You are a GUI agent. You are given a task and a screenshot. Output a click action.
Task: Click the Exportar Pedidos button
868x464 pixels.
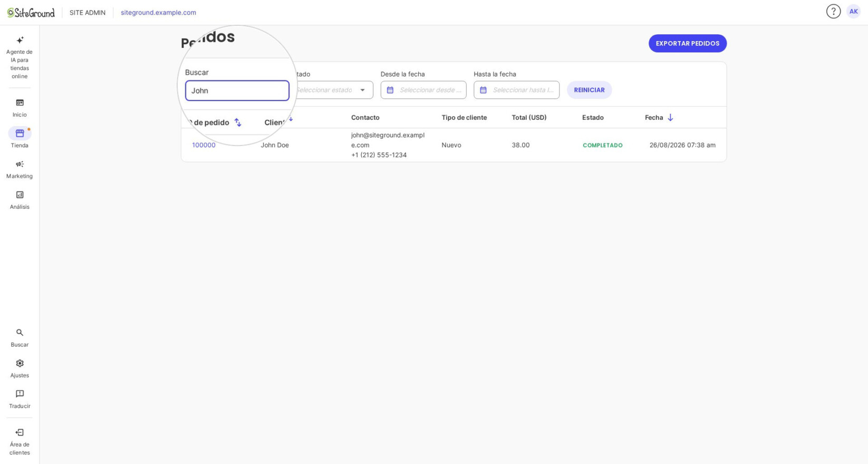[x=688, y=43]
